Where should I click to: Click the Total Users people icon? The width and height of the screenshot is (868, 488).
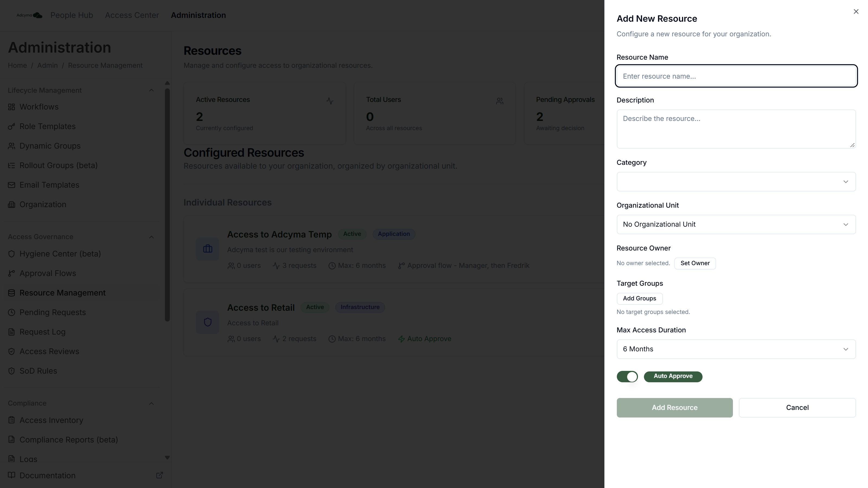[500, 101]
